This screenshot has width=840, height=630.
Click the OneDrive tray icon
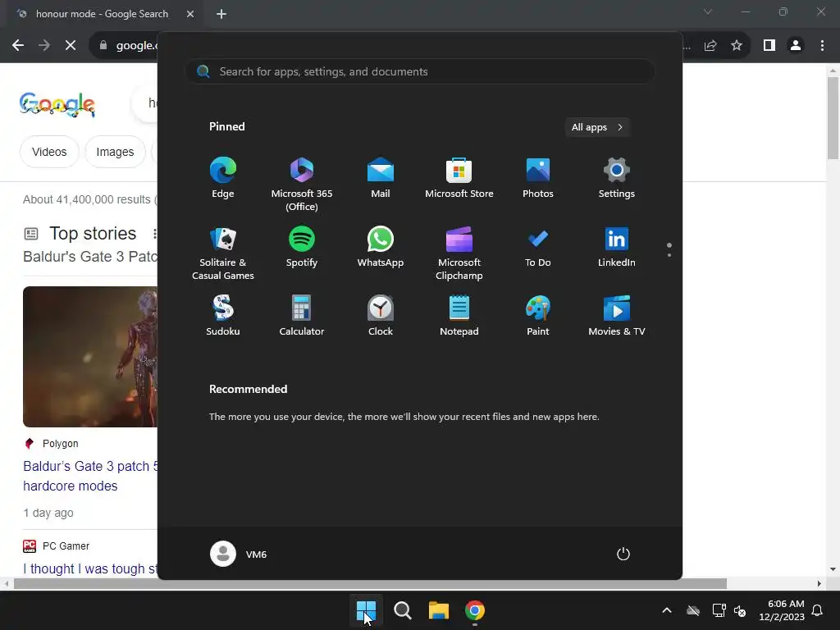point(693,610)
